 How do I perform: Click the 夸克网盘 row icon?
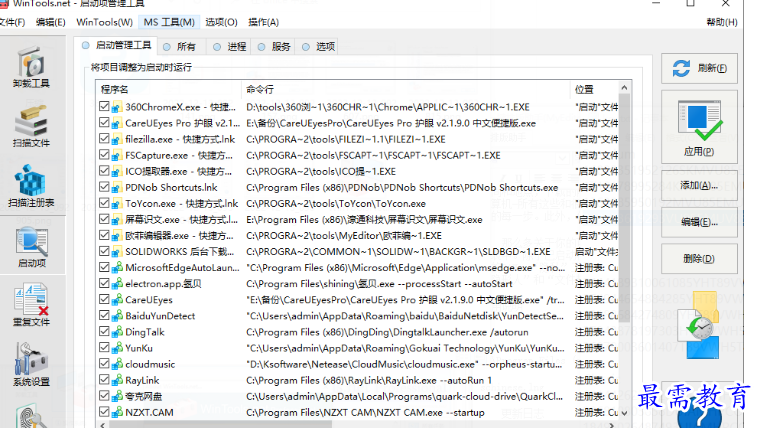click(x=117, y=397)
